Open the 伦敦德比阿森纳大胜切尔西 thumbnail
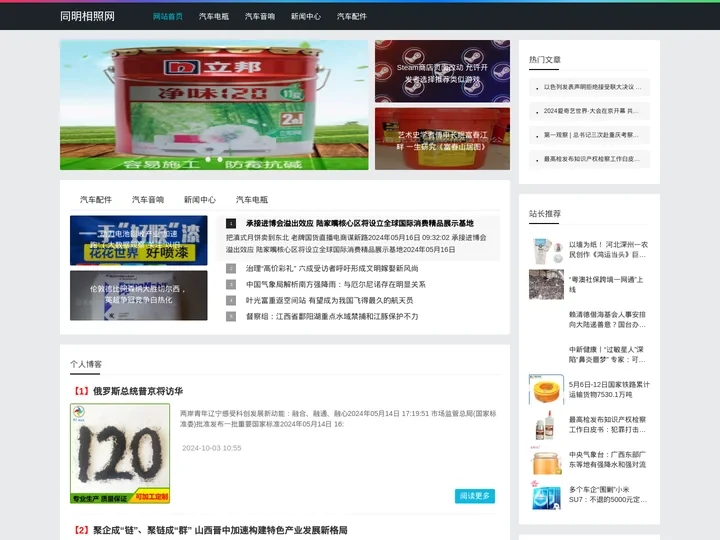 [x=139, y=295]
